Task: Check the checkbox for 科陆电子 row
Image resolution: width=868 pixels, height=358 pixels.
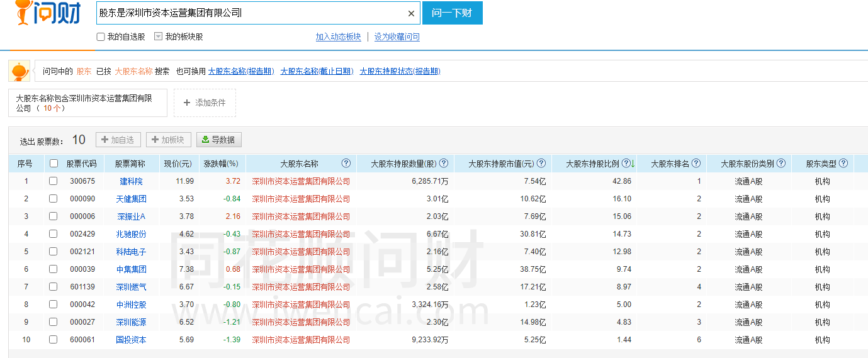Action: click(x=54, y=252)
